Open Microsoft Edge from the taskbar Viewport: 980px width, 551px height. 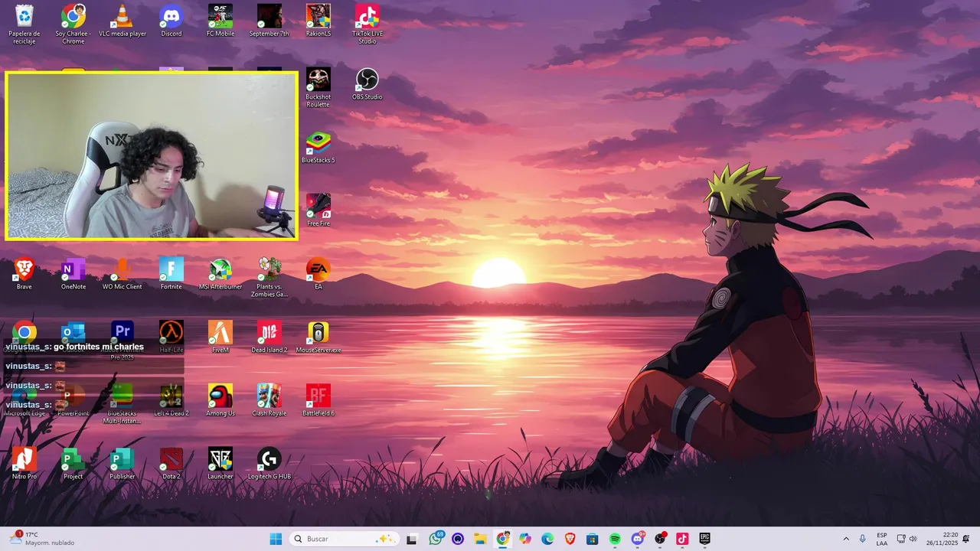click(x=547, y=539)
